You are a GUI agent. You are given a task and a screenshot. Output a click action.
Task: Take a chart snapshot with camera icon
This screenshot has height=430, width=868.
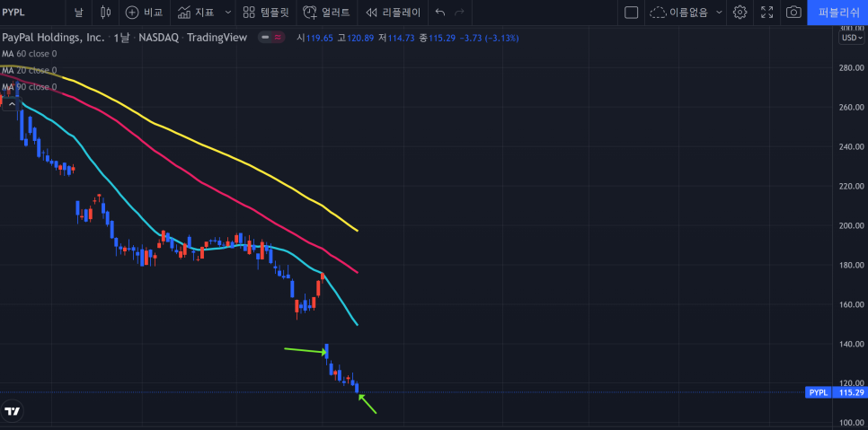[793, 13]
